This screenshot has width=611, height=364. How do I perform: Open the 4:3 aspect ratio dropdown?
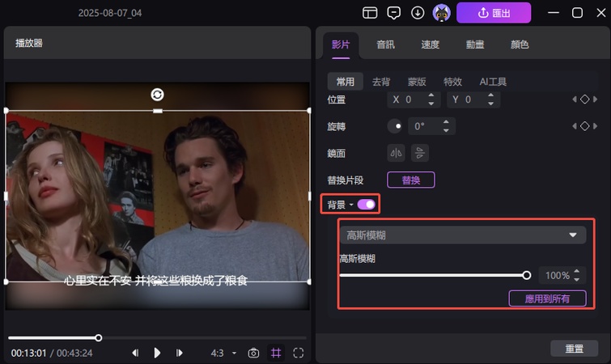click(223, 353)
